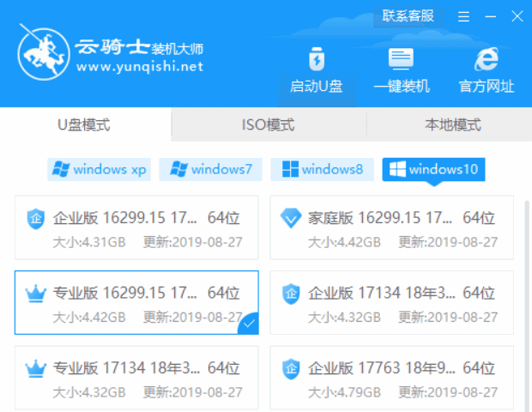Switch to the U盘模式 tab
The width and height of the screenshot is (532, 412).
pos(85,124)
